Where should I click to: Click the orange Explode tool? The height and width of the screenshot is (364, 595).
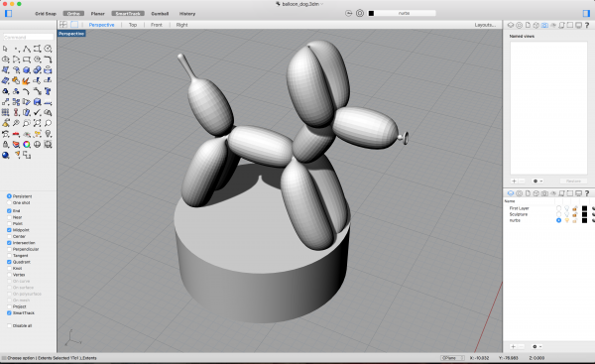[x=27, y=80]
